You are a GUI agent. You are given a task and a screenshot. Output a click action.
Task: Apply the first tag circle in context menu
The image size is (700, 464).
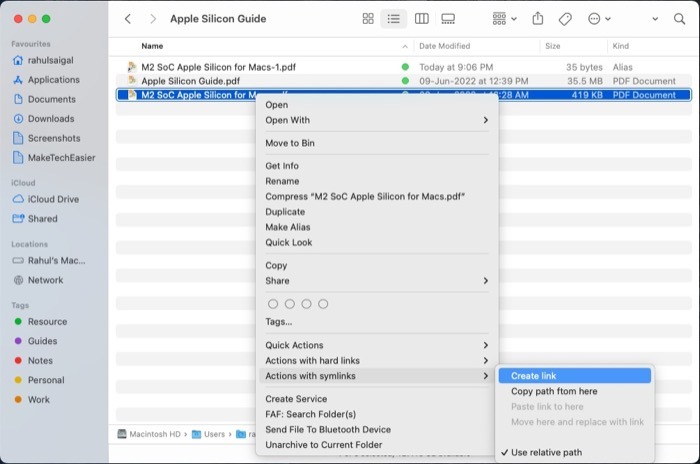(273, 304)
